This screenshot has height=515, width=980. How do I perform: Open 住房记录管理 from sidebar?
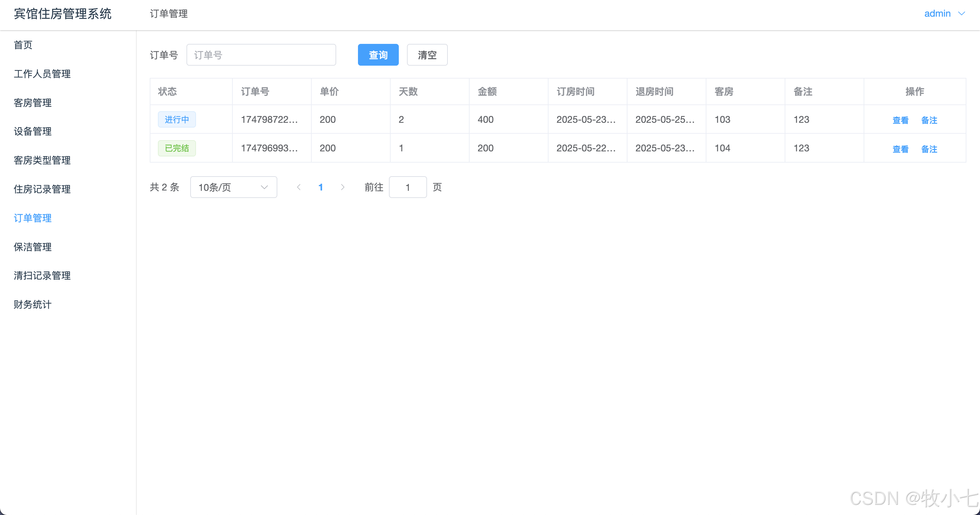[x=42, y=189]
